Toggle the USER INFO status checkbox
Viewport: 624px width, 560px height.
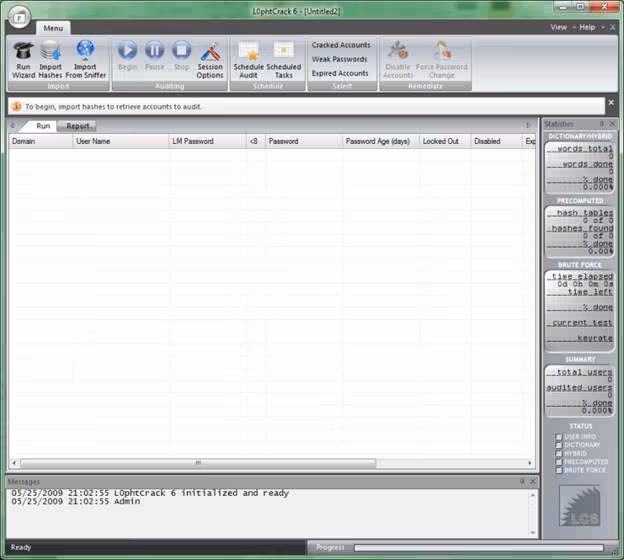coord(558,437)
